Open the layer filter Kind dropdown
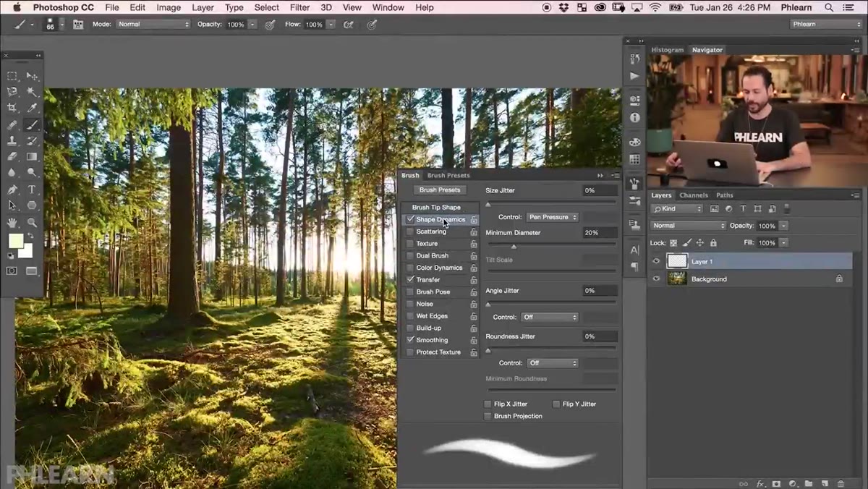868x489 pixels. pyautogui.click(x=677, y=209)
